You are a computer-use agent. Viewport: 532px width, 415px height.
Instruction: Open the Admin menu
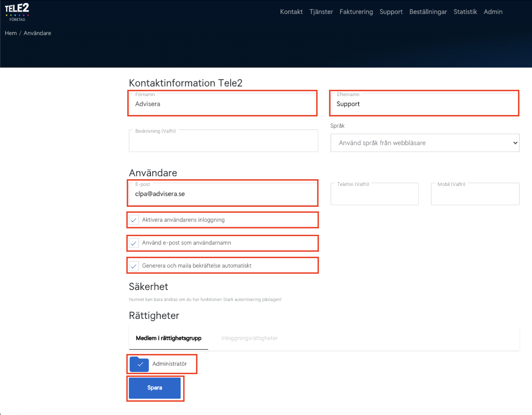(493, 12)
